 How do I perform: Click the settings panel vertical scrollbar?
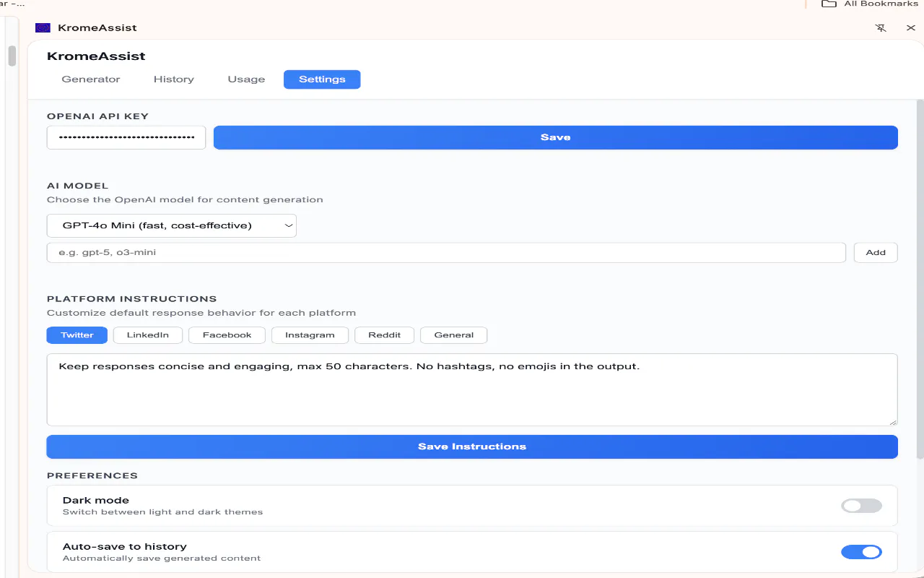click(920, 278)
